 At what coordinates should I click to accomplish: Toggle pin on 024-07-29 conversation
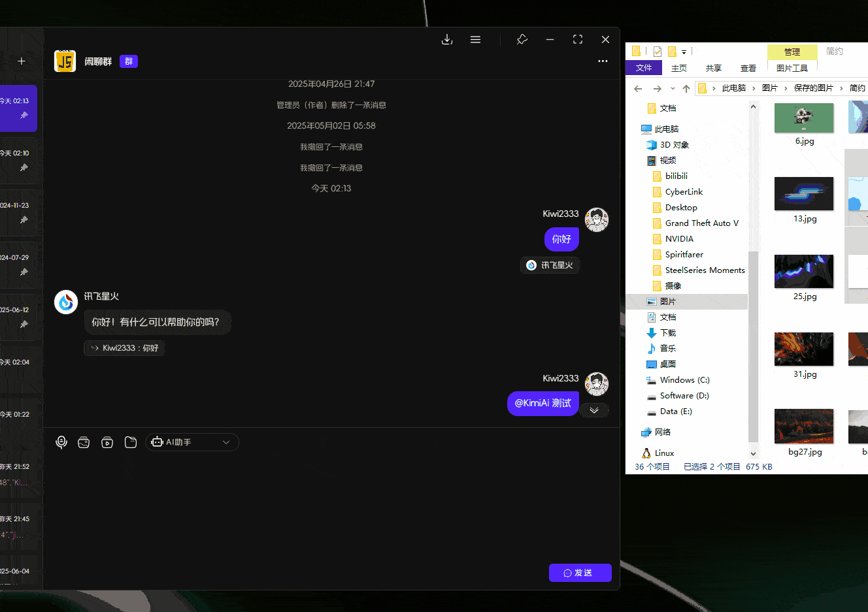tap(24, 272)
